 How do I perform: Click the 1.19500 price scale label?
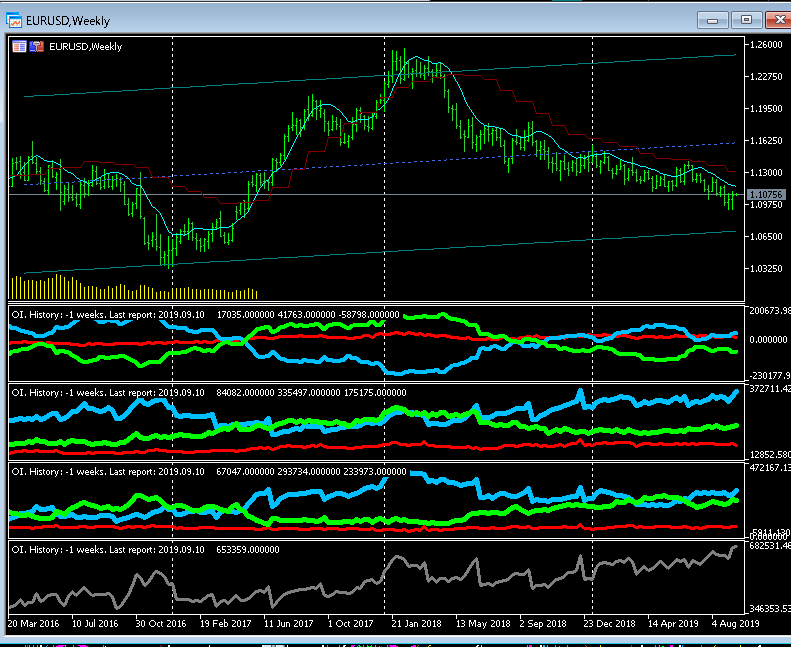(766, 108)
